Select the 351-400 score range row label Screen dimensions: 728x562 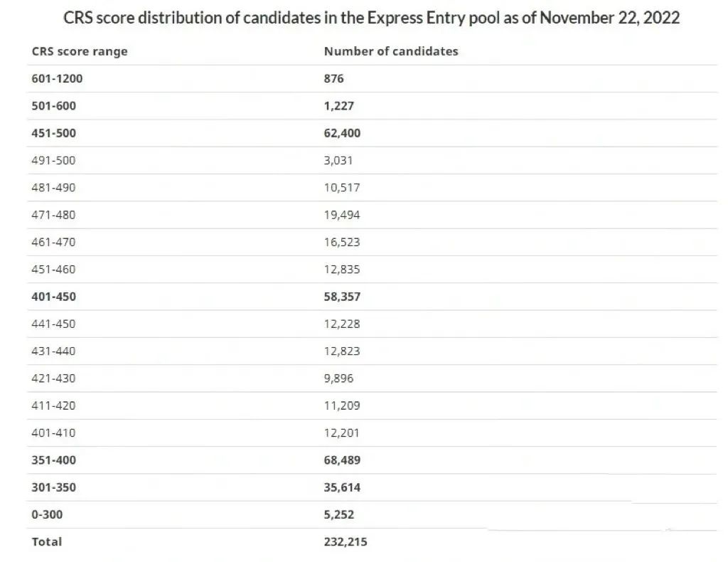[53, 460]
